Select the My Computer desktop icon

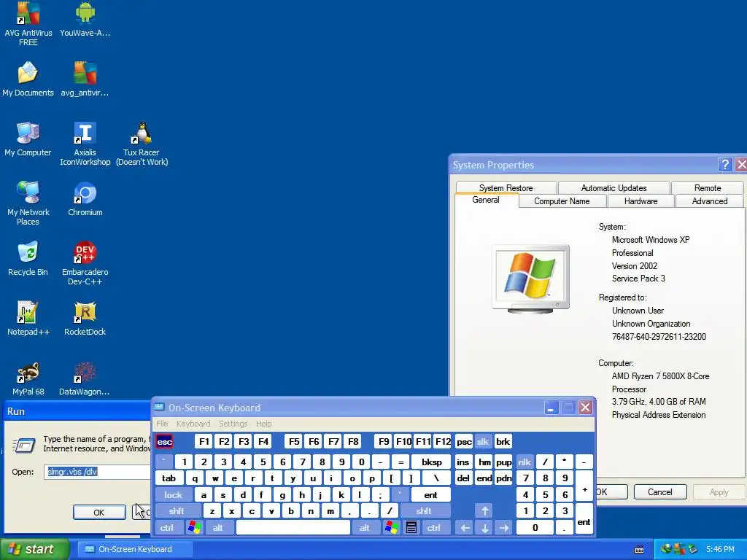(x=28, y=139)
